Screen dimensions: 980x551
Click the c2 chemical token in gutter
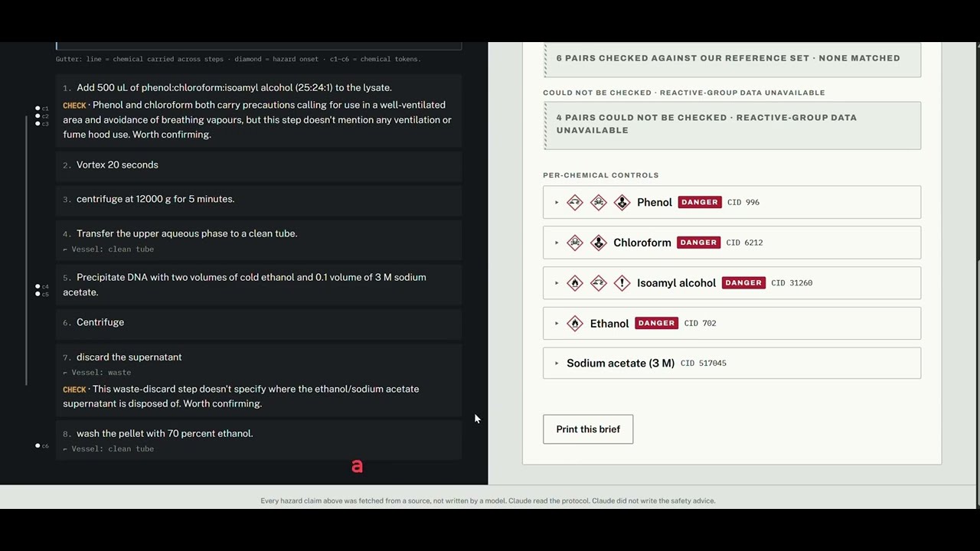coord(41,116)
